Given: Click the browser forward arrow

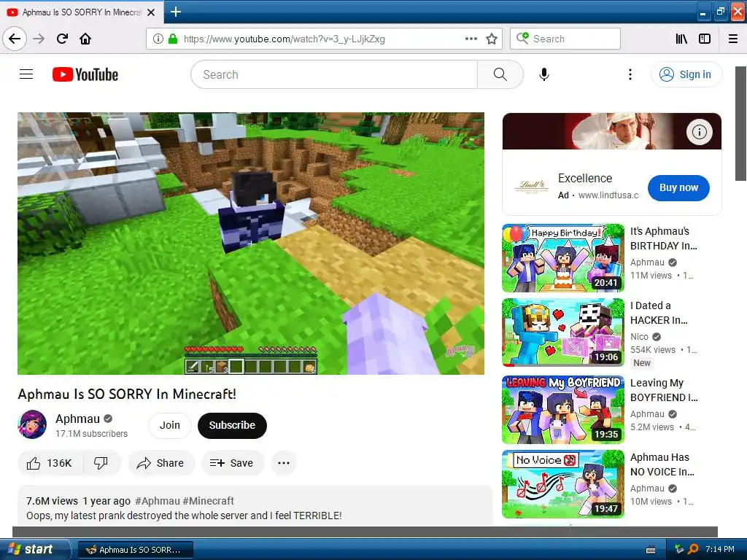Looking at the screenshot, I should [x=39, y=39].
